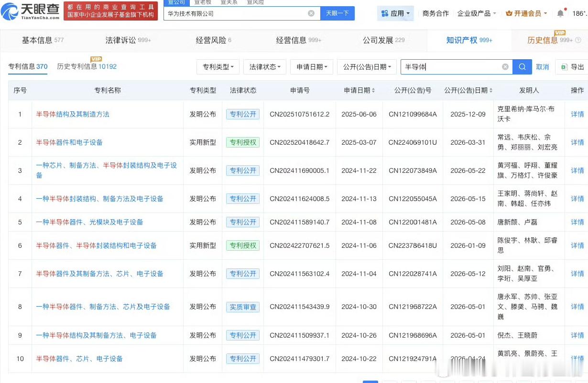Click the 天眼一下 search button

coord(337,13)
